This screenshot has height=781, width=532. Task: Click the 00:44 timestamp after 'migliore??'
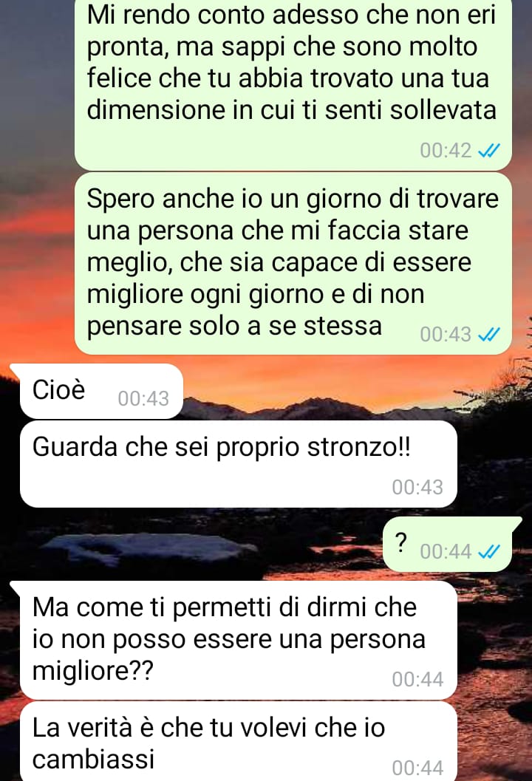[417, 679]
